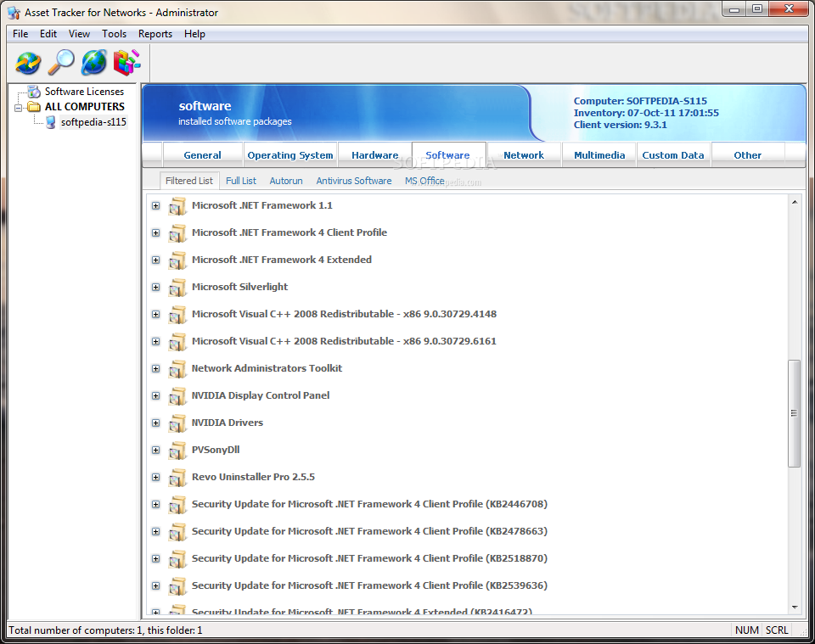Screen dimensions: 815x644
Task: Expand Microsoft .NET Framework 4 Extended entry
Action: [156, 260]
